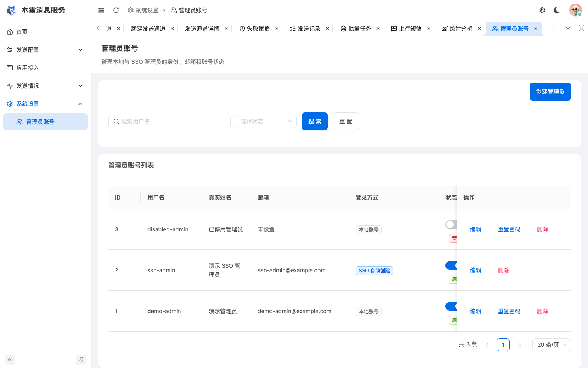This screenshot has width=588, height=368.
Task: Click the 搜索 button
Action: point(315,121)
